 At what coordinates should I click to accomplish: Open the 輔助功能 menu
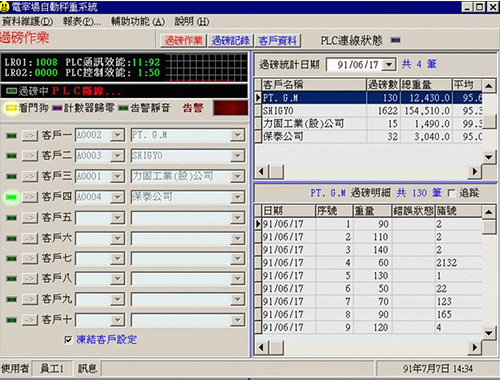[x=138, y=22]
